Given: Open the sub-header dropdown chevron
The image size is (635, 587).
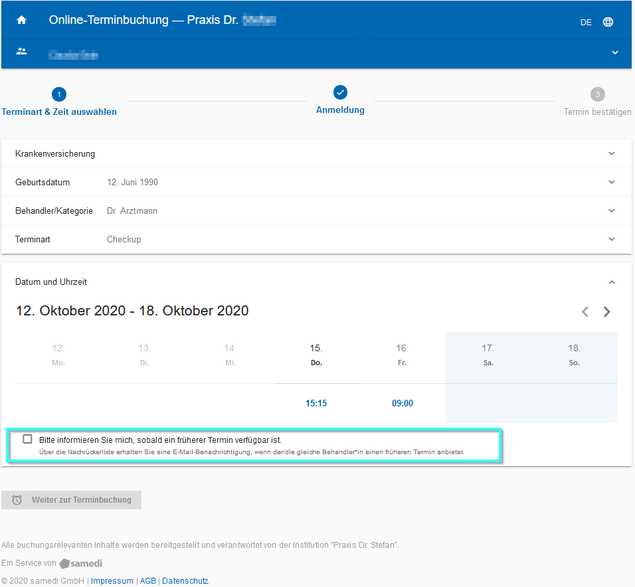Looking at the screenshot, I should [615, 52].
